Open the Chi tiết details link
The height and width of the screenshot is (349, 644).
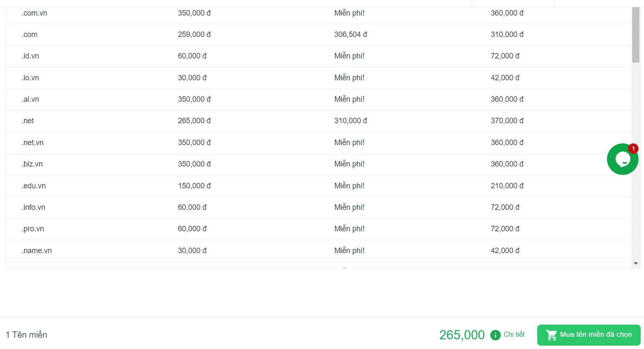pos(514,334)
